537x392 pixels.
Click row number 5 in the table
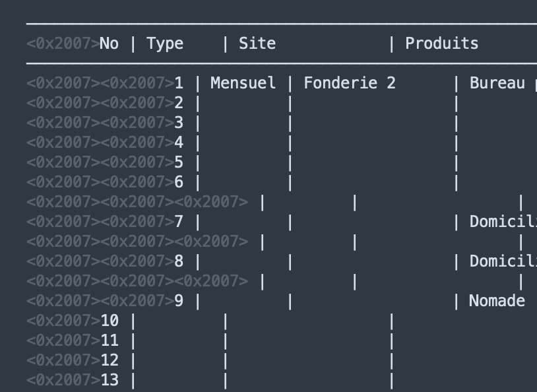click(179, 162)
